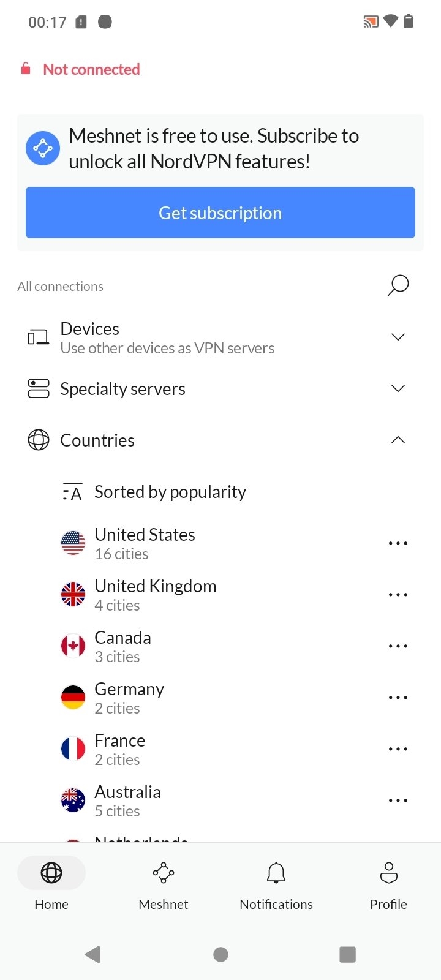Viewport: 441px width, 980px height.
Task: Tap the Germany flag icon
Action: (73, 697)
